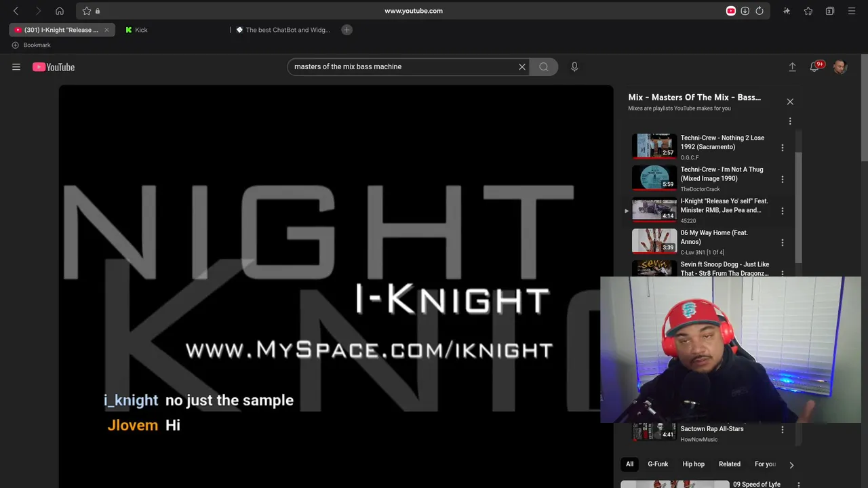This screenshot has width=868, height=488.
Task: Select the All filter chip
Action: 630,464
